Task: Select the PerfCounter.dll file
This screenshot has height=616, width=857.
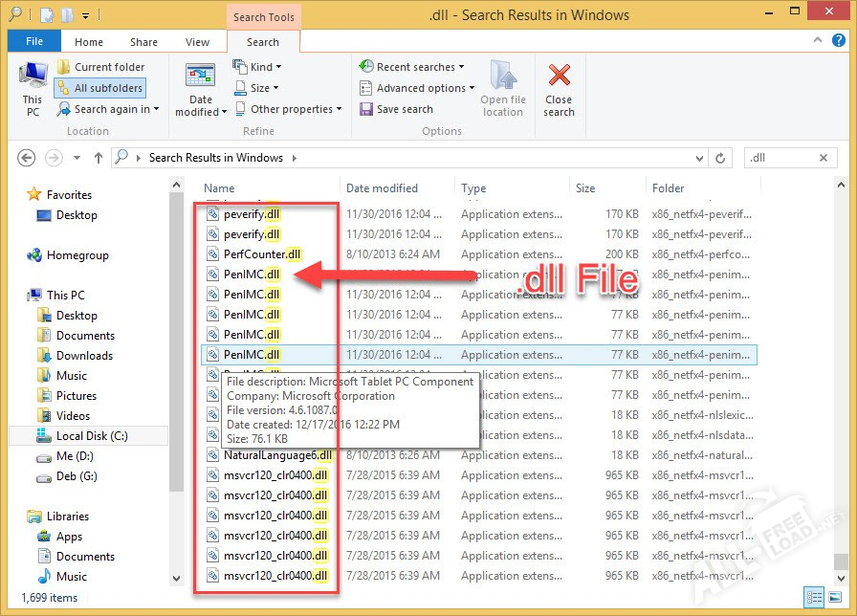Action: (x=262, y=254)
